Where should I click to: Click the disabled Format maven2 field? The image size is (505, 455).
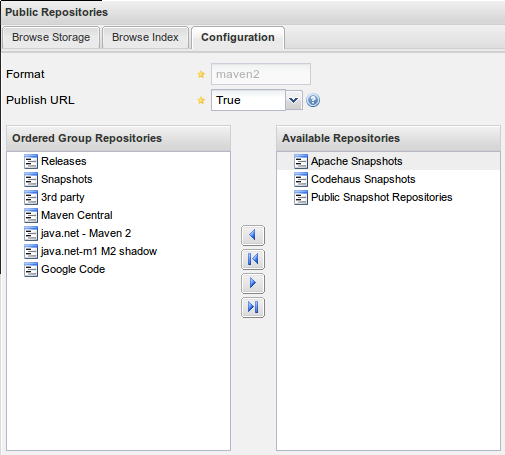(x=261, y=74)
